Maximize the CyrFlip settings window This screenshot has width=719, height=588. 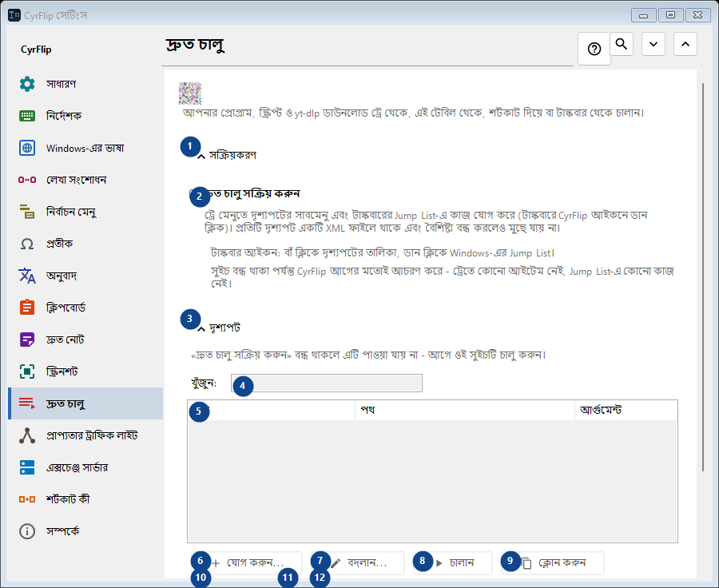[x=670, y=15]
